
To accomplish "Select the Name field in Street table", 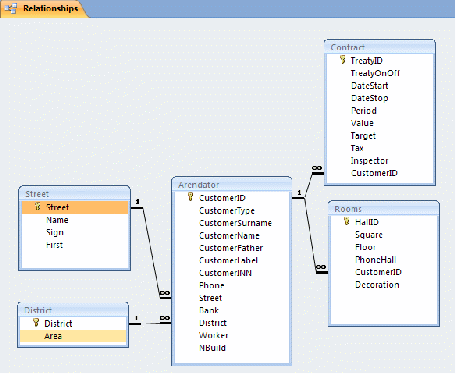I will (x=57, y=220).
